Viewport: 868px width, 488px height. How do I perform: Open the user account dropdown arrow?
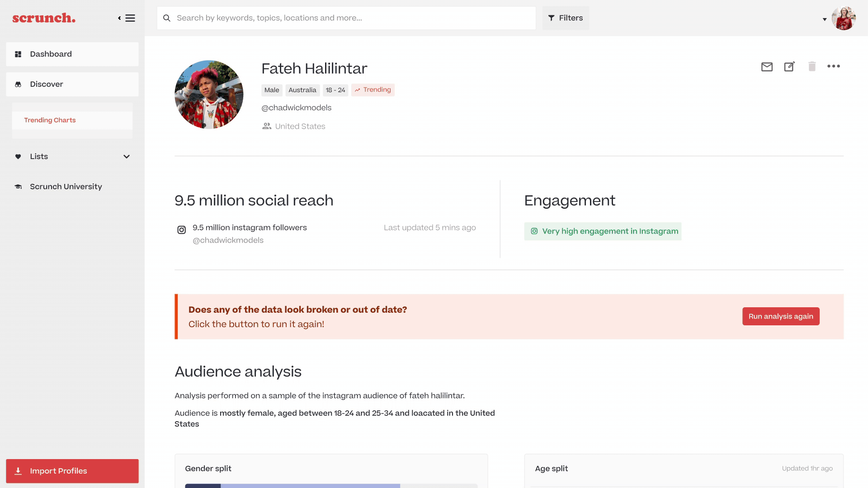pos(825,19)
